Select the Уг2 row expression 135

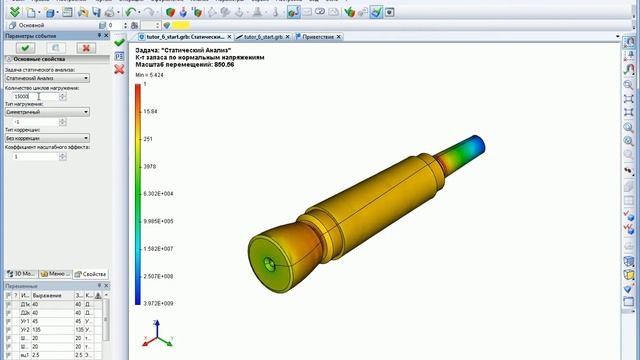pos(53,330)
